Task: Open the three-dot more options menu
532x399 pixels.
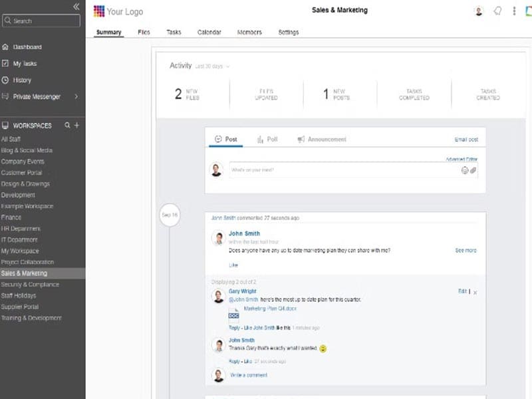Action: [x=514, y=11]
